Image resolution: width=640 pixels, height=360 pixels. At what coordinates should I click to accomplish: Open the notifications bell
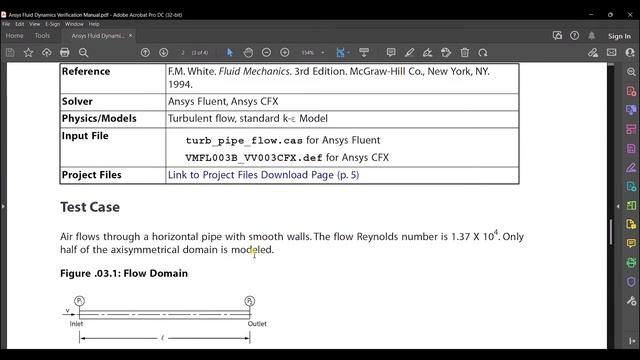point(591,36)
